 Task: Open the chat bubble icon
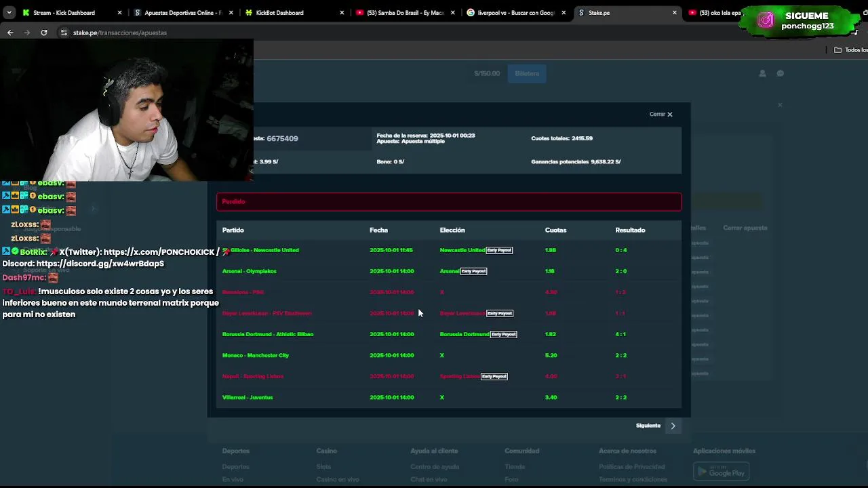coord(781,73)
